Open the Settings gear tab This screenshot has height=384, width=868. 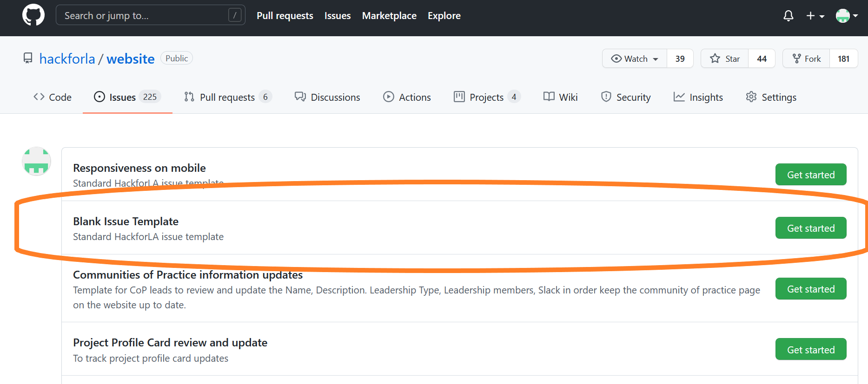coord(771,97)
